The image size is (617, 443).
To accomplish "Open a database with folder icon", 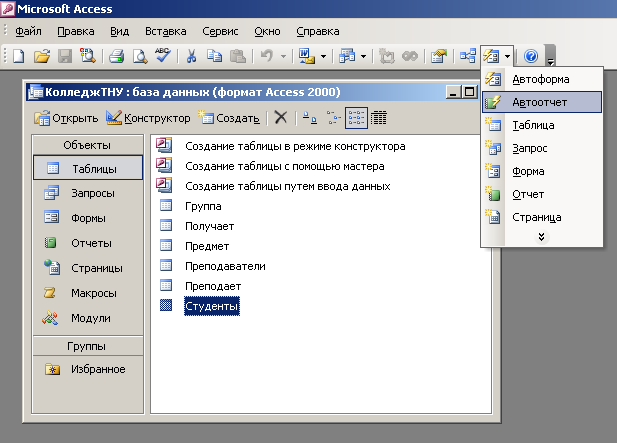I will coord(42,56).
